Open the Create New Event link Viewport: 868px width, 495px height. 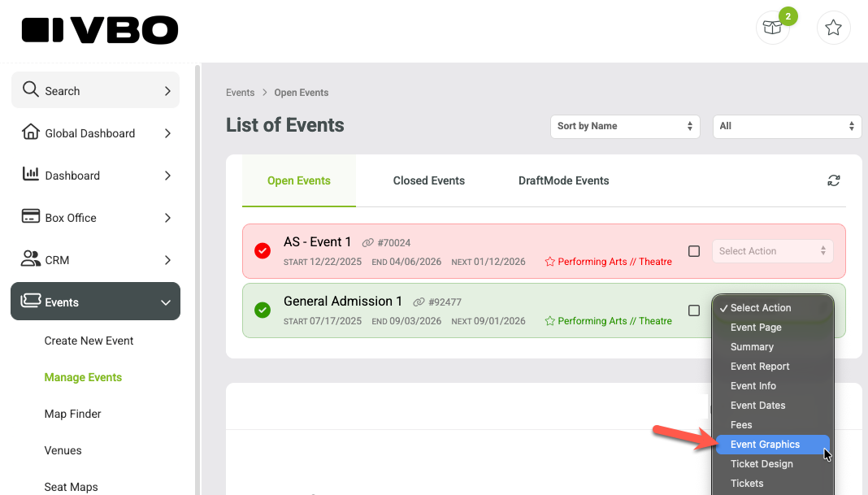pos(89,341)
